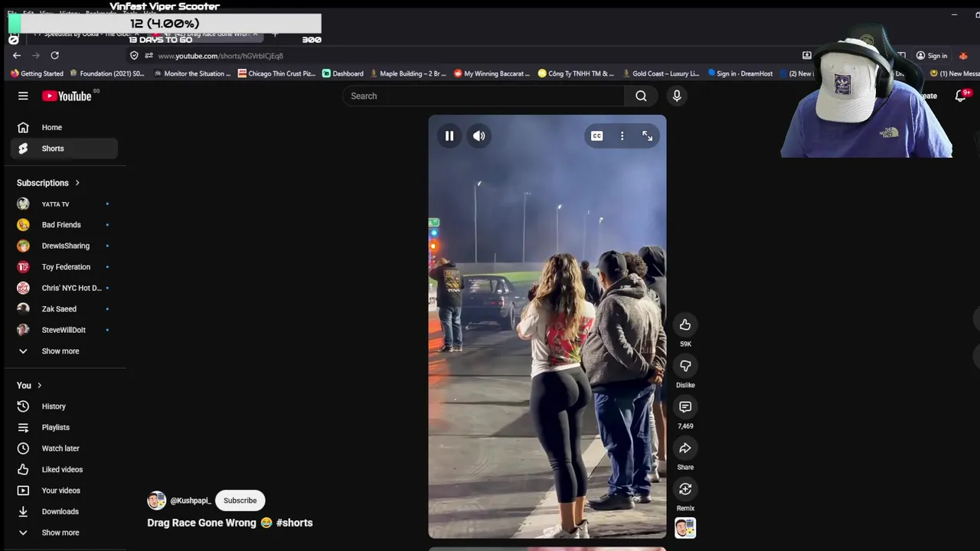Click the youtube.com address bar URL
This screenshot has height=551, width=980.
pyautogui.click(x=220, y=56)
